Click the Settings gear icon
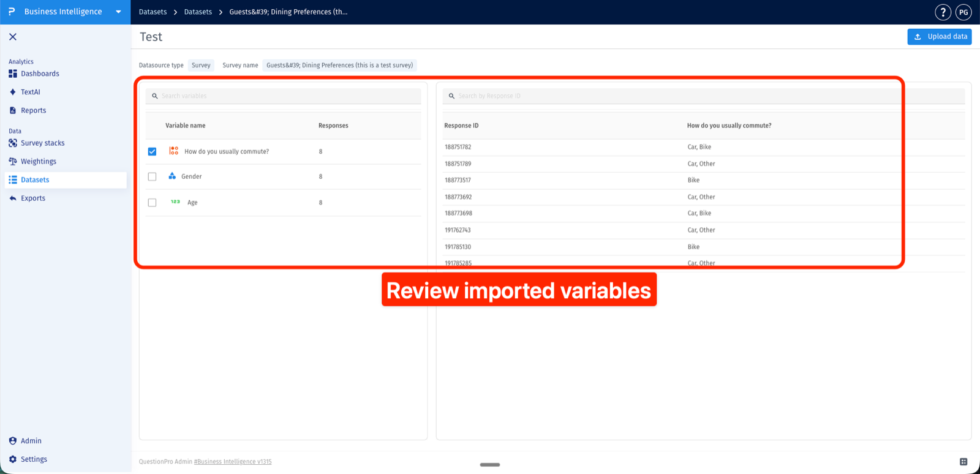This screenshot has width=980, height=474. pyautogui.click(x=13, y=459)
